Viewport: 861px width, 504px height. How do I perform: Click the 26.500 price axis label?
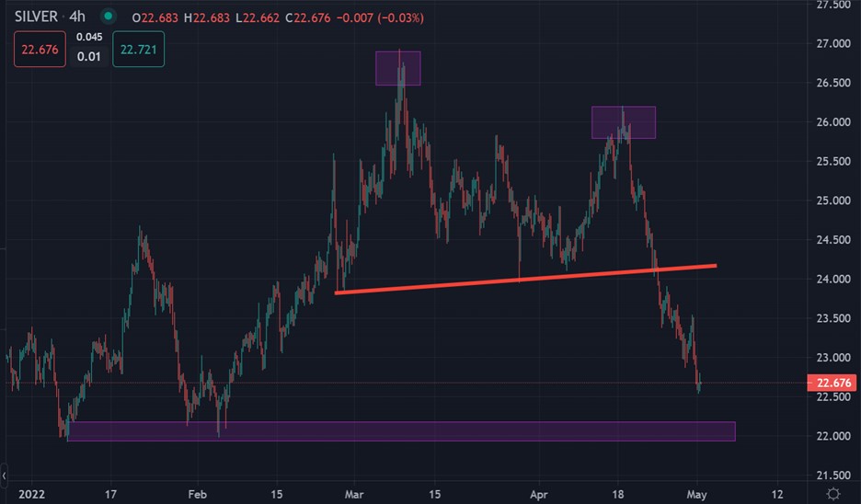click(833, 83)
